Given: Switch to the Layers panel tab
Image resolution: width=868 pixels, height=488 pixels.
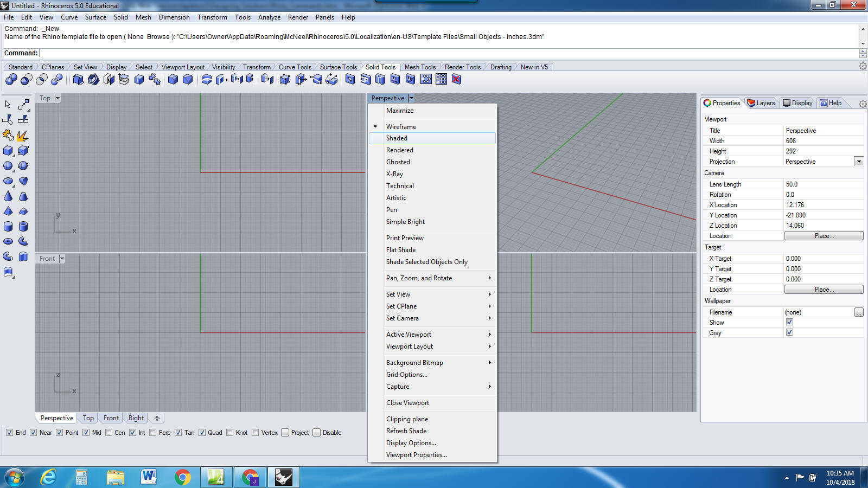Looking at the screenshot, I should (x=761, y=103).
